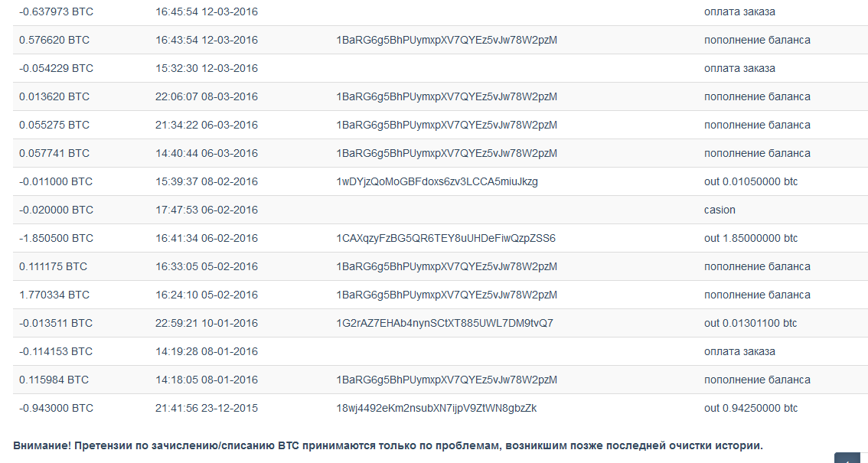Screen dimensions: 868x463
Task: Click the address 1wDYjzQoMoGBFdoxs6zv3LCCA5miuJkzg
Action: (x=437, y=181)
